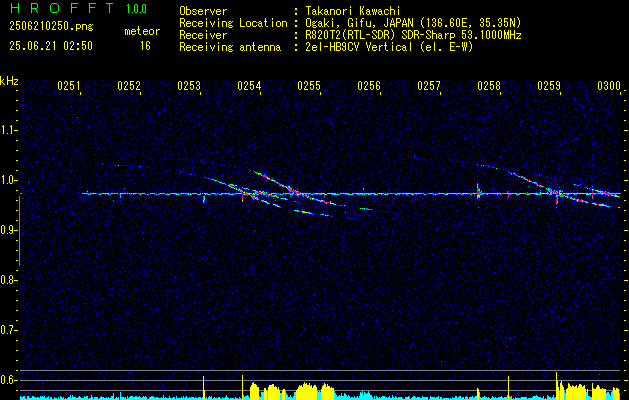The image size is (629, 400).
Task: Click the 1.0 kHz axis label
Action: (x=8, y=180)
